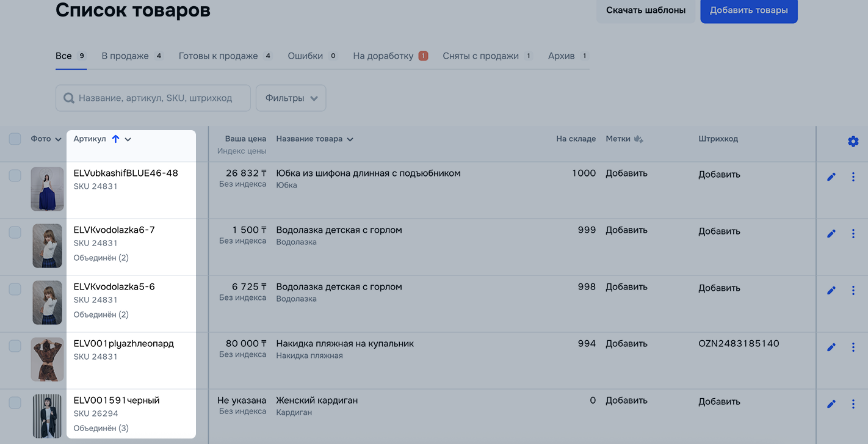Open the ELVKvodolazka6-7 product photo
Viewport: 868px width, 444px height.
pyautogui.click(x=47, y=246)
